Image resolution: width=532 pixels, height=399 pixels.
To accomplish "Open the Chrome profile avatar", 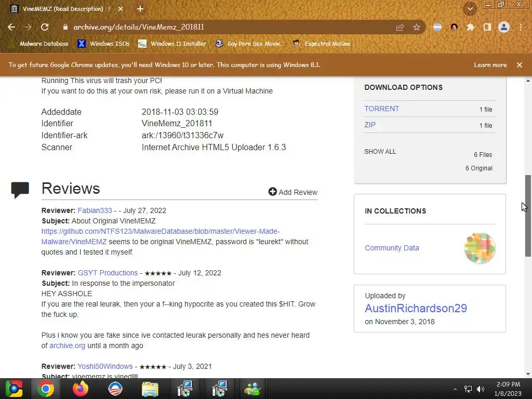I will coord(504,27).
